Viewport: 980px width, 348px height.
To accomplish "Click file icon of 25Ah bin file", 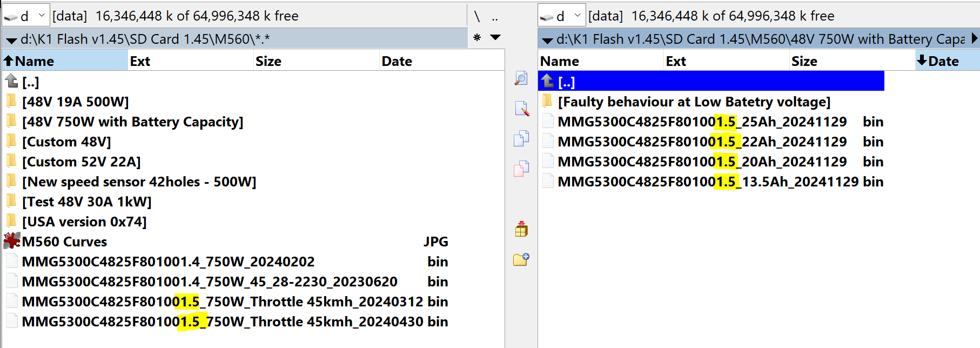I will pyautogui.click(x=548, y=122).
